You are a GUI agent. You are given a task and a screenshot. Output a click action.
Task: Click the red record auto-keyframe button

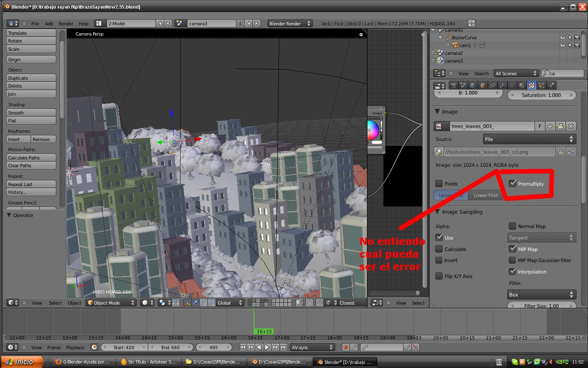(346, 347)
